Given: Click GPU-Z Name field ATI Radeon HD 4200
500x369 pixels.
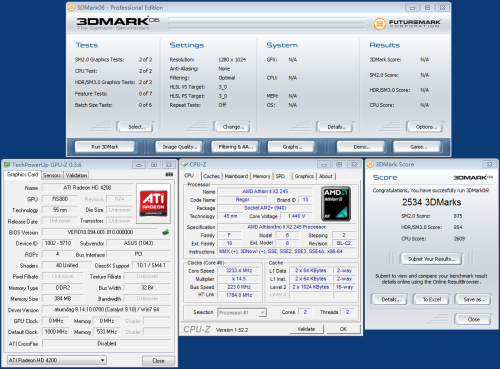Looking at the screenshot, I should (x=88, y=188).
